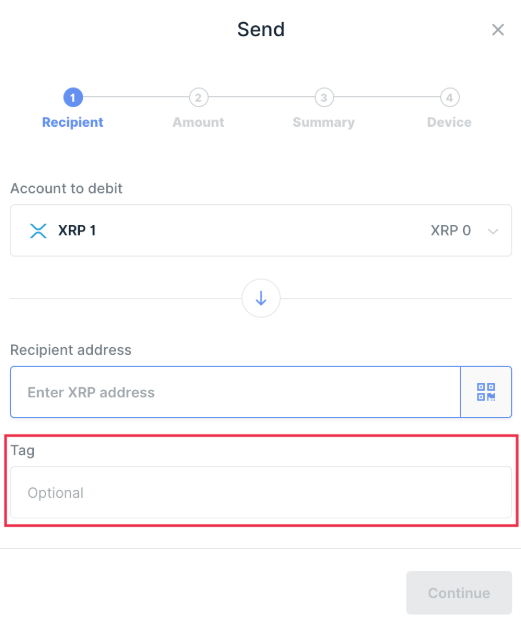
Task: Expand the account chevron dropdown arrow
Action: click(493, 231)
